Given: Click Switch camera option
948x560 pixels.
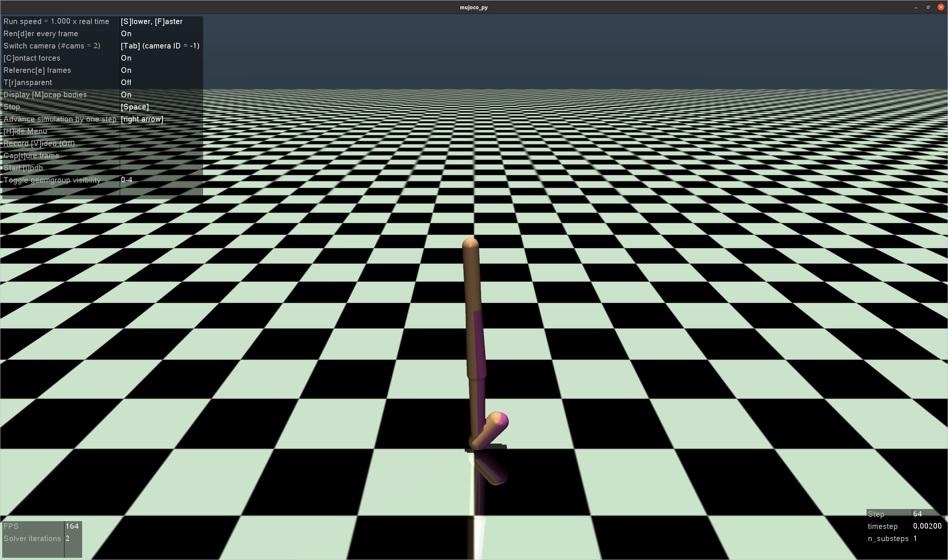Looking at the screenshot, I should pyautogui.click(x=52, y=46).
